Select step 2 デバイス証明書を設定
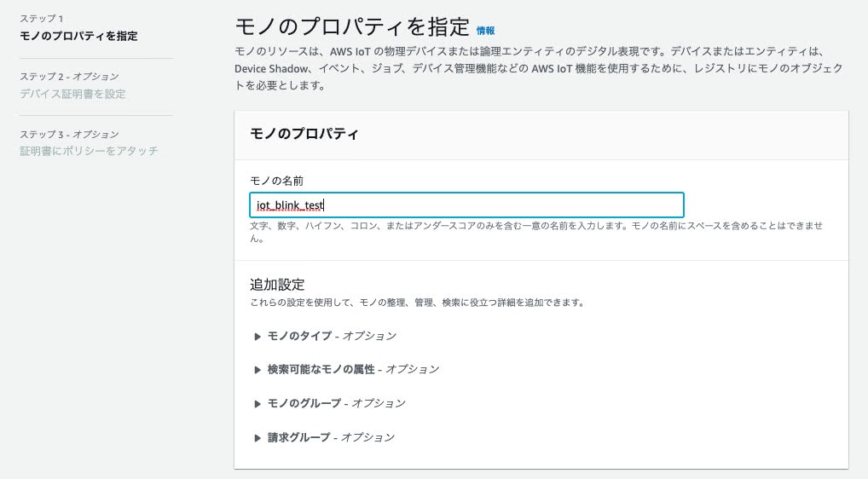Viewport: 868px width, 479px height. pyautogui.click(x=72, y=94)
